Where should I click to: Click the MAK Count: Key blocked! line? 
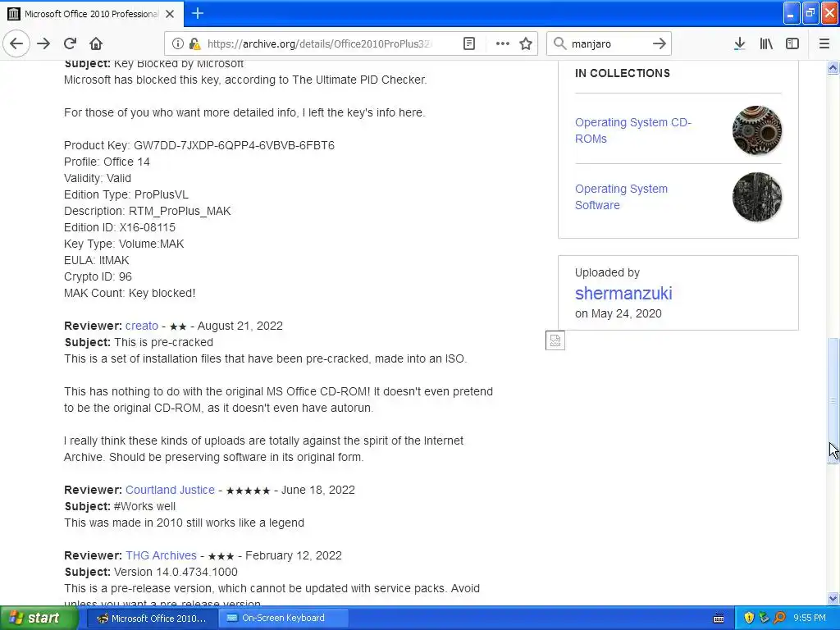(x=130, y=293)
